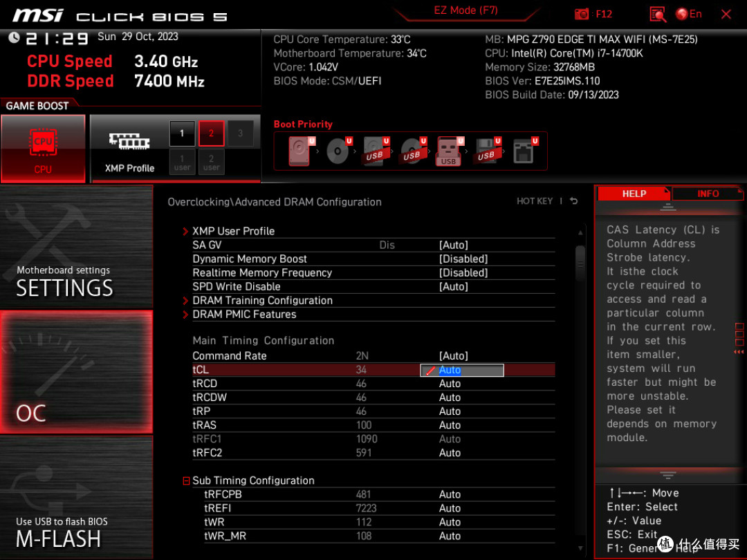The width and height of the screenshot is (747, 560).
Task: Click the tWR_MR Auto value field
Action: [x=450, y=536]
